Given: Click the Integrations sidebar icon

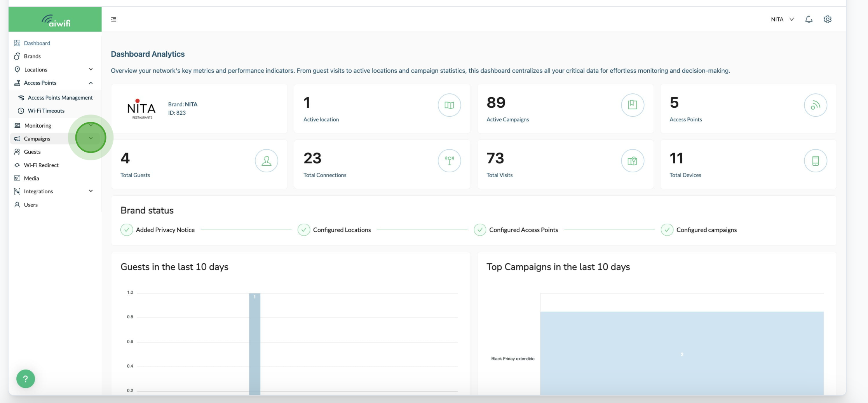Looking at the screenshot, I should click(x=17, y=191).
